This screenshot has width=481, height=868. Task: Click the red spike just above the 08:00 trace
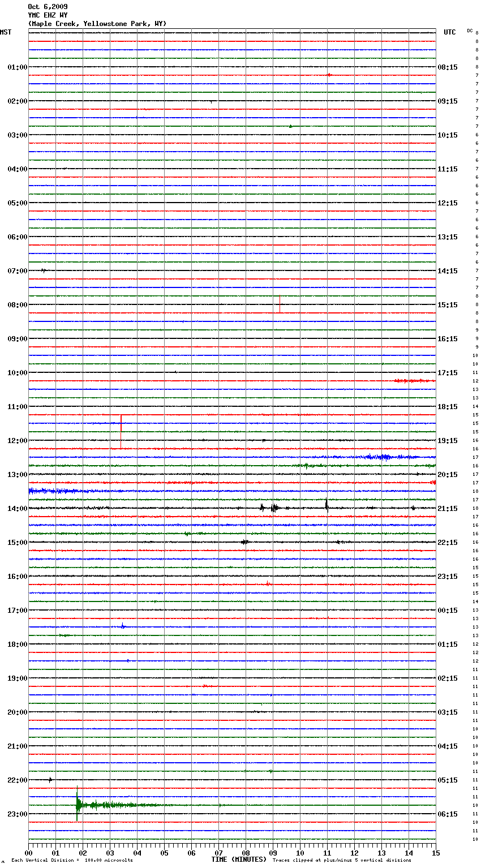(280, 304)
